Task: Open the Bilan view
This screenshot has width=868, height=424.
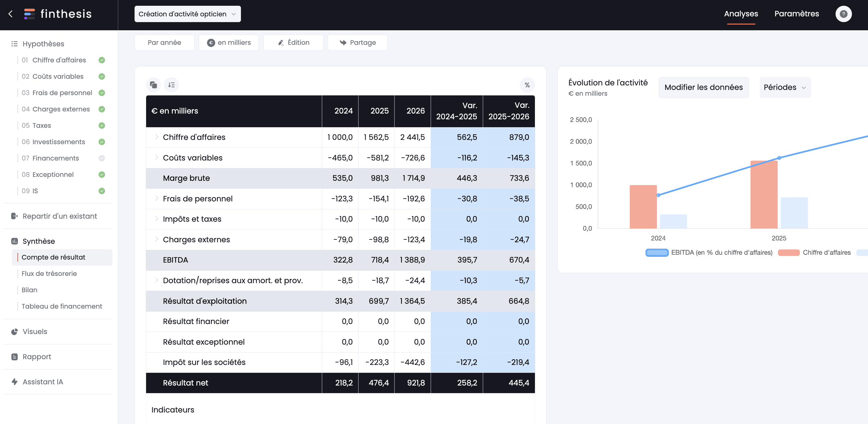Action: tap(29, 290)
